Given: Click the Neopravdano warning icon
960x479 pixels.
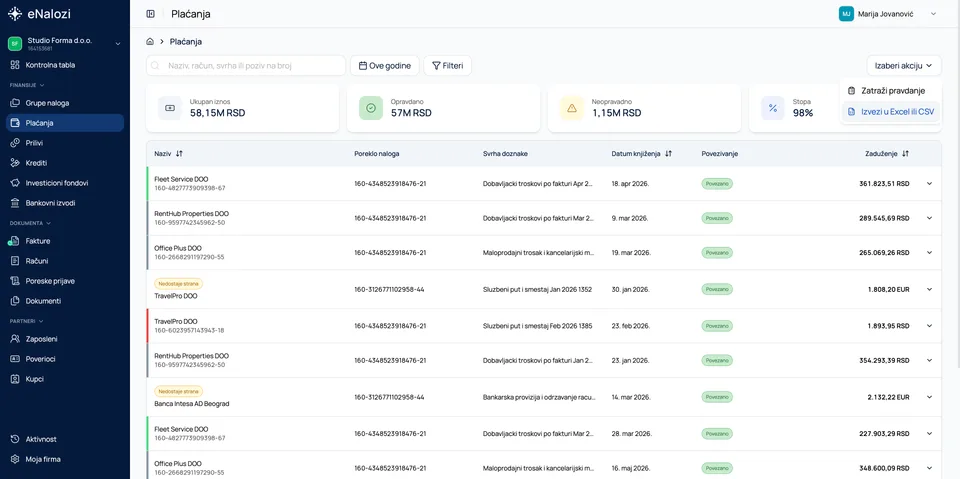Looking at the screenshot, I should pos(572,108).
